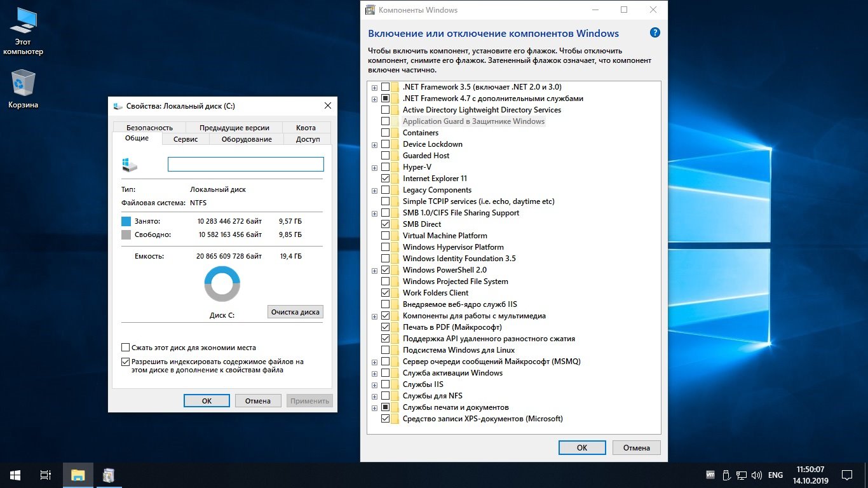Uncheck Internet Explorer 11
Screen dimensions: 868x488
(x=385, y=179)
